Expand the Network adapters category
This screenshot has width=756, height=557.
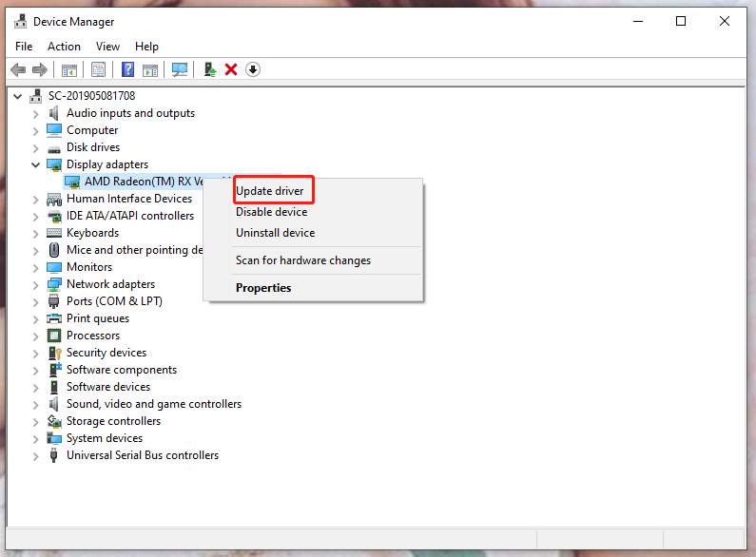(35, 285)
